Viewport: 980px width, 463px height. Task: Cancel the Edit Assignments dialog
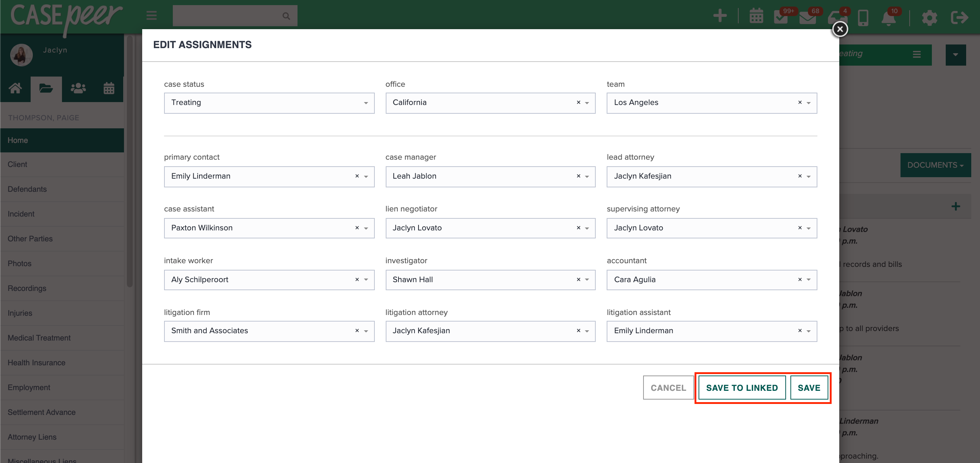(x=668, y=388)
